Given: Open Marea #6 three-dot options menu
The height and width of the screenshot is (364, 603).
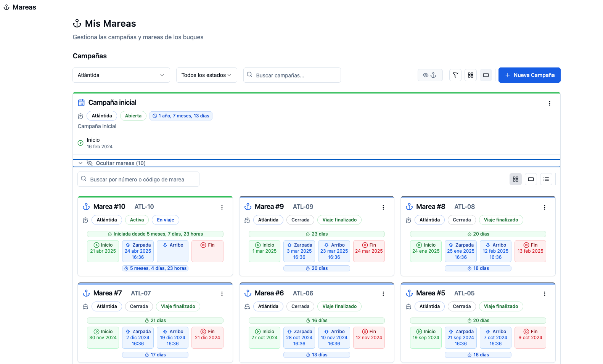Looking at the screenshot, I should (x=383, y=294).
